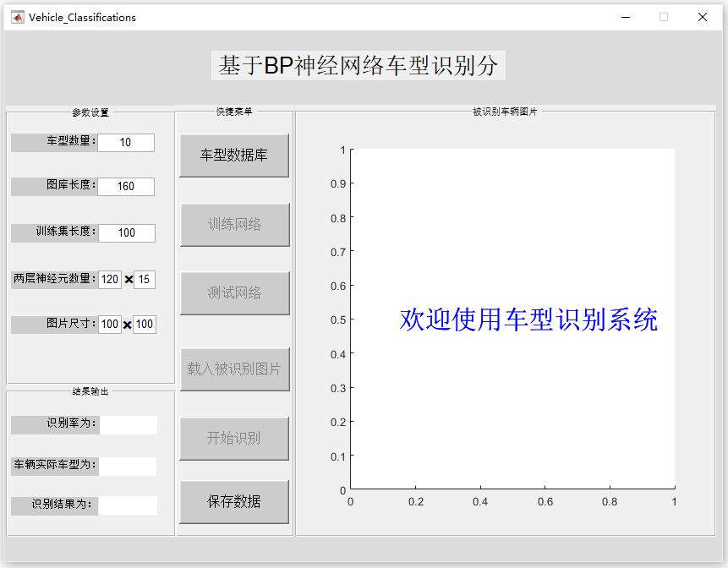The height and width of the screenshot is (568, 728).
Task: Close the Vehicle_Classifications window
Action: pos(703,17)
